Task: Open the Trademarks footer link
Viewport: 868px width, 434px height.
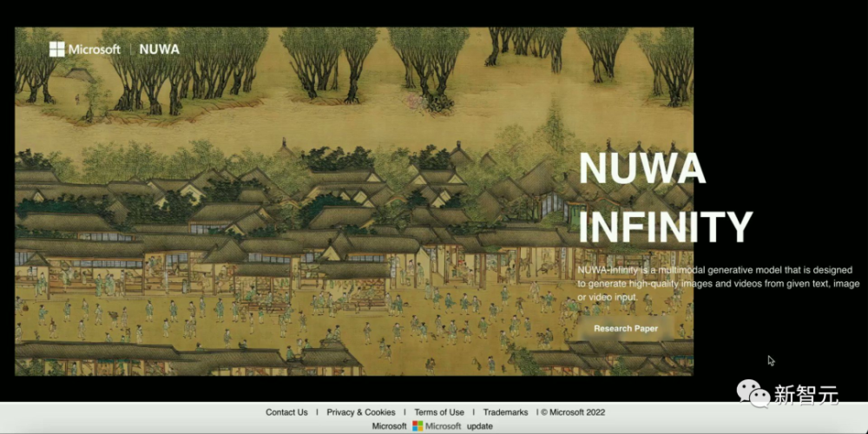Action: click(505, 412)
